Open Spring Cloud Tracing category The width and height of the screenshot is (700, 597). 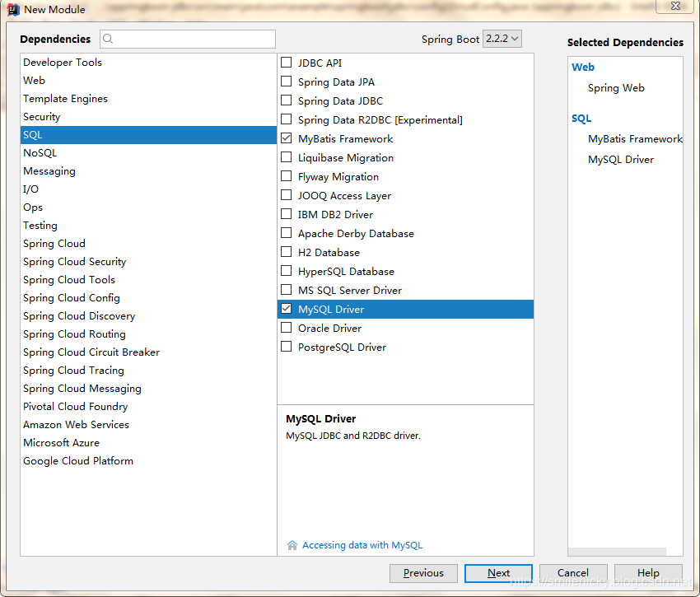pos(148,371)
